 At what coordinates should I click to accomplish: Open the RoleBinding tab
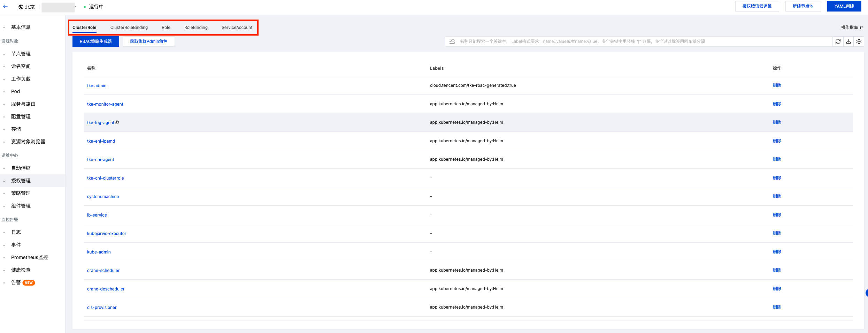coord(196,28)
